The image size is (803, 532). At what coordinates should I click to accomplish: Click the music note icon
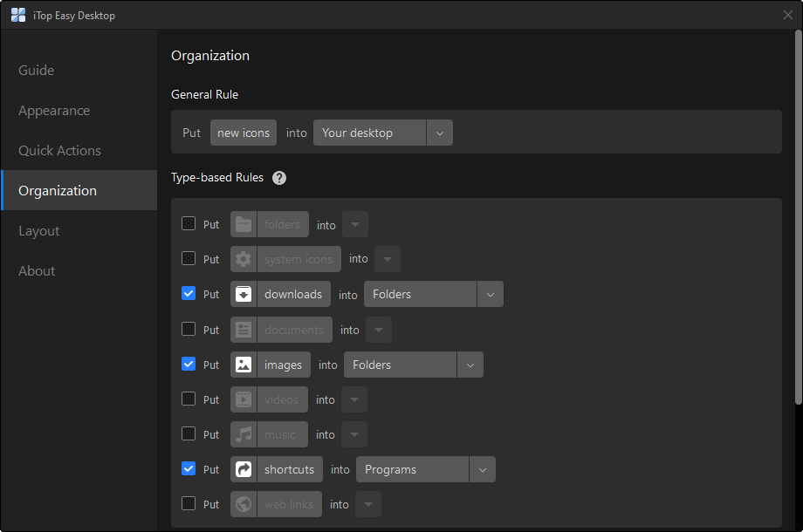point(244,434)
